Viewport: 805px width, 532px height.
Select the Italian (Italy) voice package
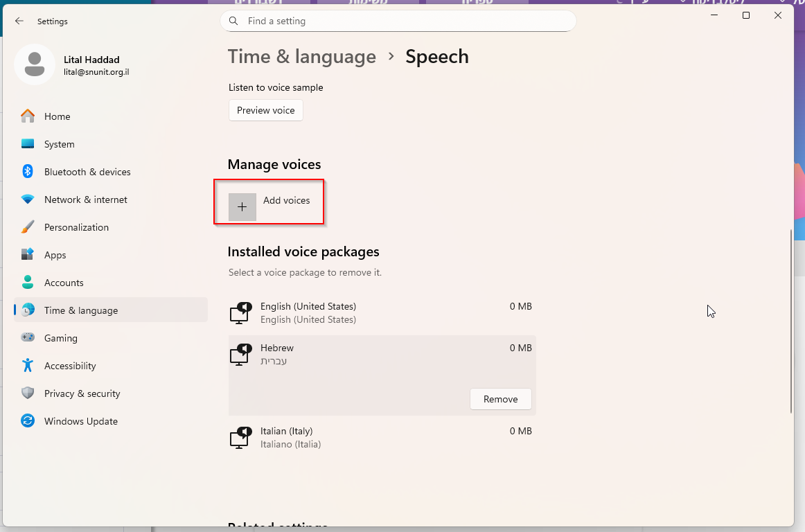click(382, 438)
